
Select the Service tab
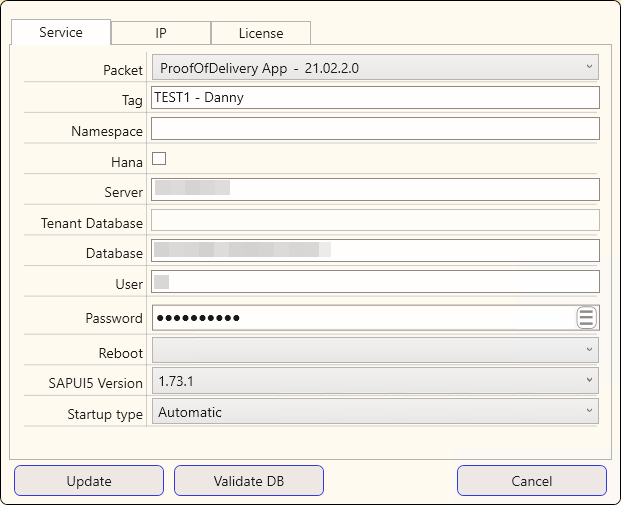(61, 32)
